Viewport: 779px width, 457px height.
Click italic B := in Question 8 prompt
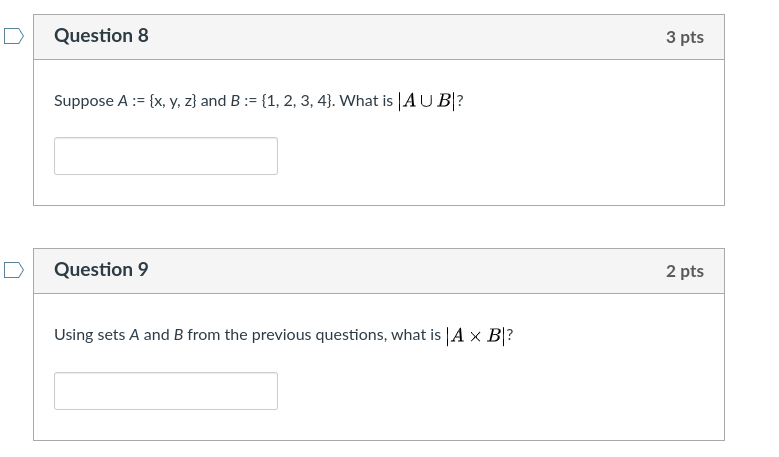(244, 101)
